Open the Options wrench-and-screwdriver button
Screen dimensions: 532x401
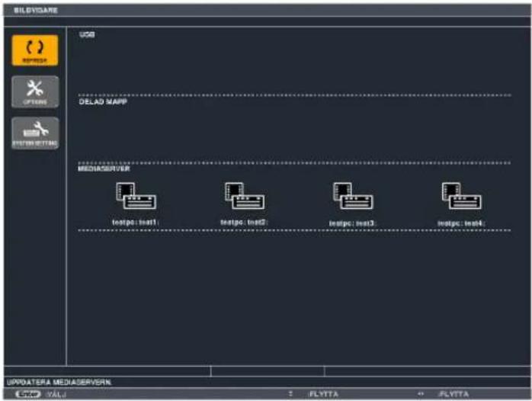[x=35, y=91]
